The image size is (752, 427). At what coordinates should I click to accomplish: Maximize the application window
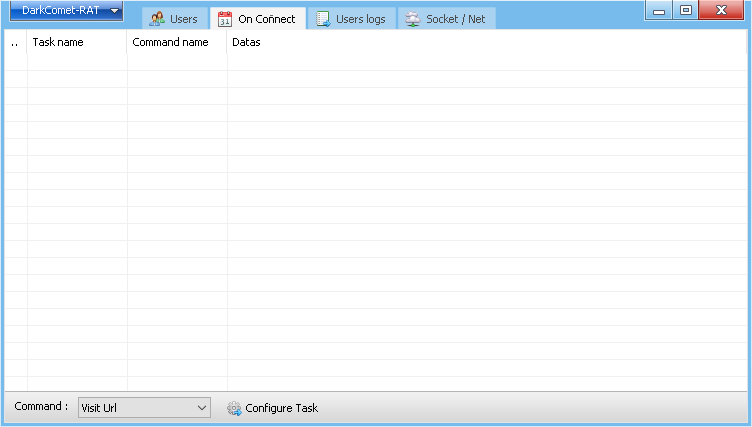coord(685,11)
